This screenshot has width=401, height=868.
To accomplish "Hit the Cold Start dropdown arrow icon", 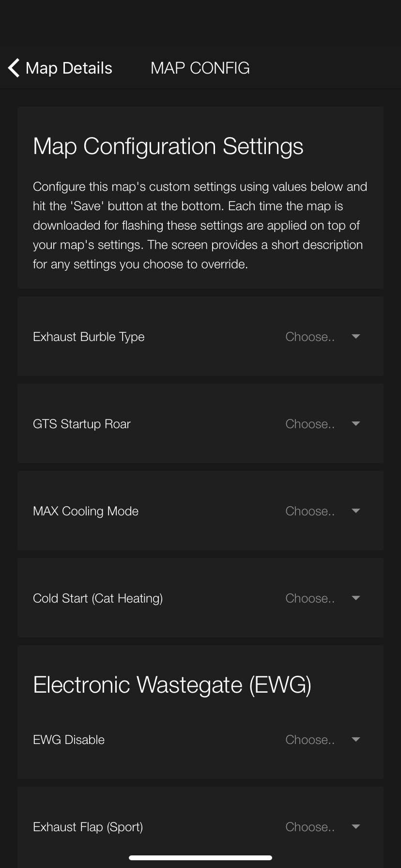I will coord(356,598).
